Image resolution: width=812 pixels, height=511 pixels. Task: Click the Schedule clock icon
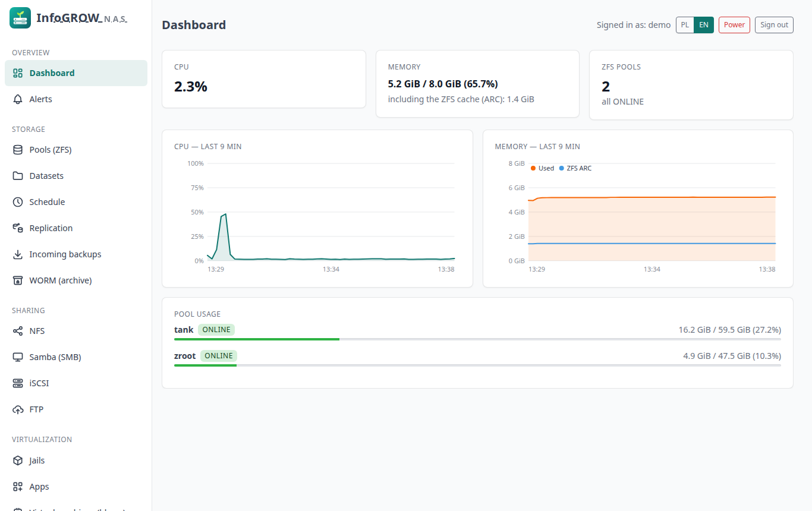(x=18, y=202)
